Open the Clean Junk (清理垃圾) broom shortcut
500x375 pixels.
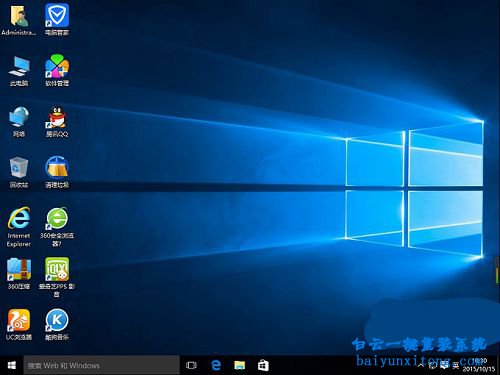[x=57, y=172]
